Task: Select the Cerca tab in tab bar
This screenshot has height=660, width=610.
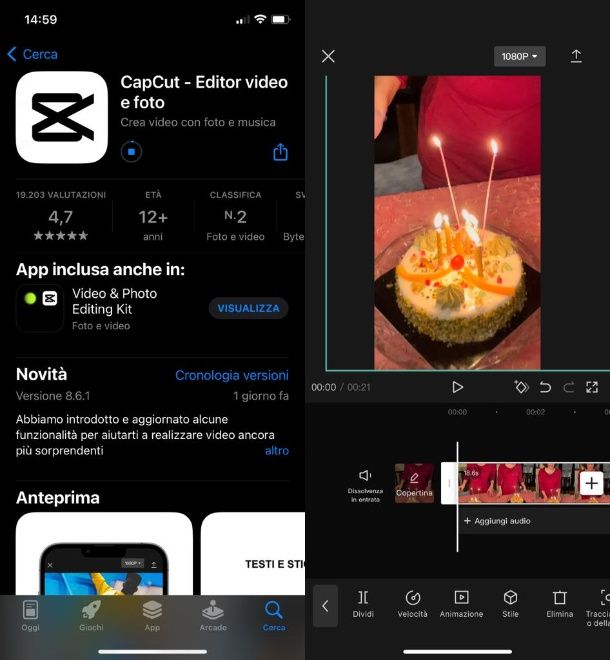Action: pyautogui.click(x=274, y=616)
